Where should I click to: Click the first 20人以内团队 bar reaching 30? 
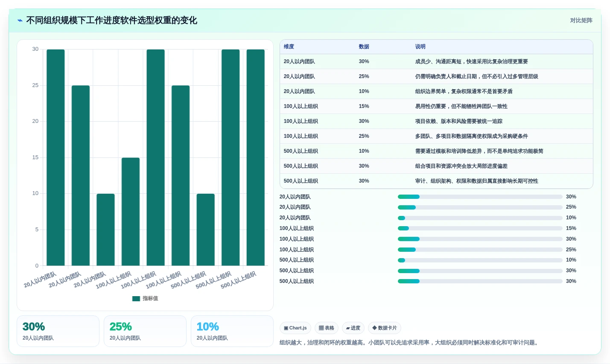coord(55,157)
